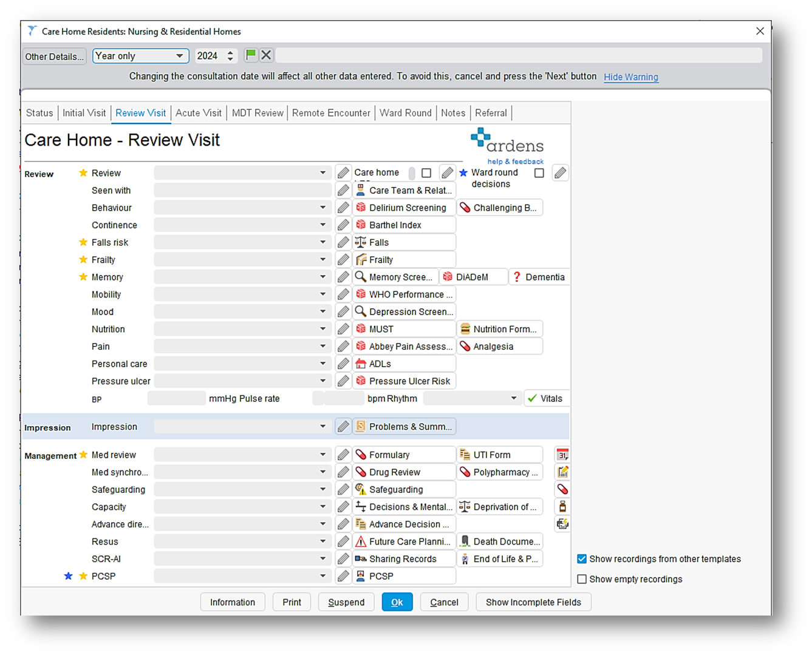Open the Falls scales template
Image resolution: width=812 pixels, height=655 pixels.
point(404,242)
